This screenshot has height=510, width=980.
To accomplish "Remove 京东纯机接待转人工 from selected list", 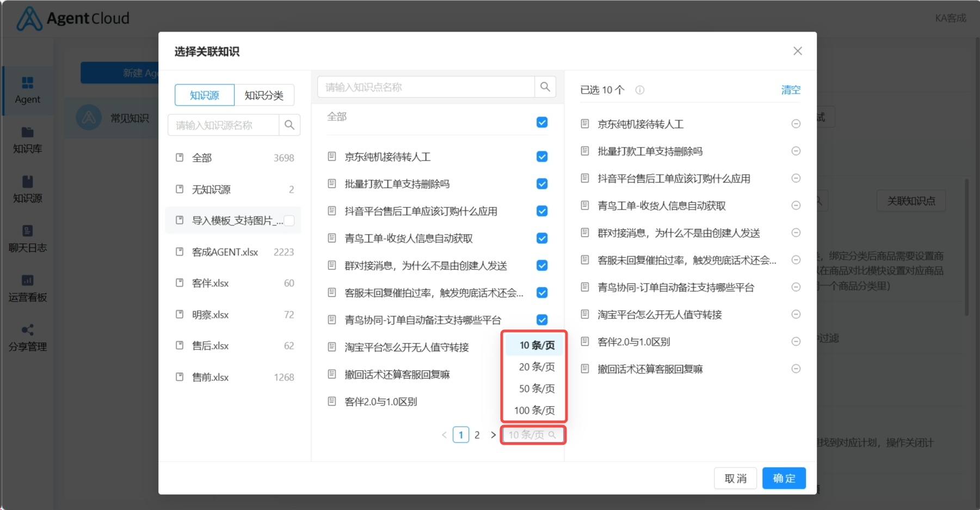I will (796, 124).
